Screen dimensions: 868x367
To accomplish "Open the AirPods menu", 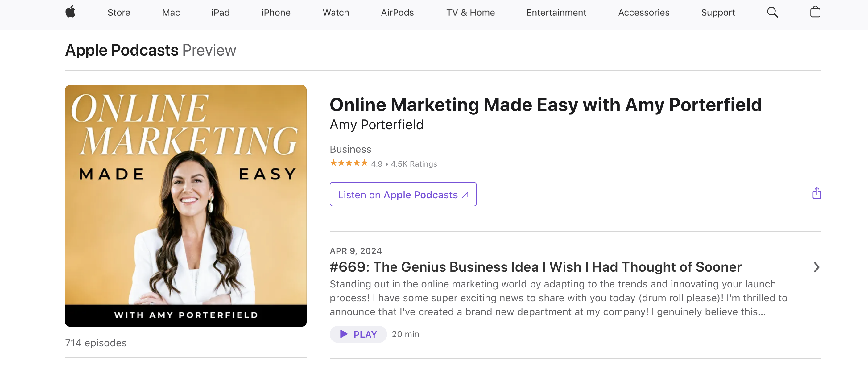I will pos(397,12).
